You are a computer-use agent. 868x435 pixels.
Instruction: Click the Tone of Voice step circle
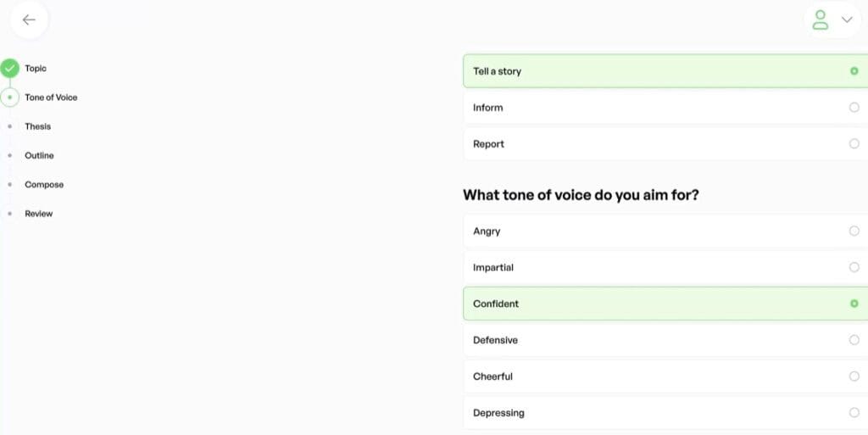tap(9, 98)
